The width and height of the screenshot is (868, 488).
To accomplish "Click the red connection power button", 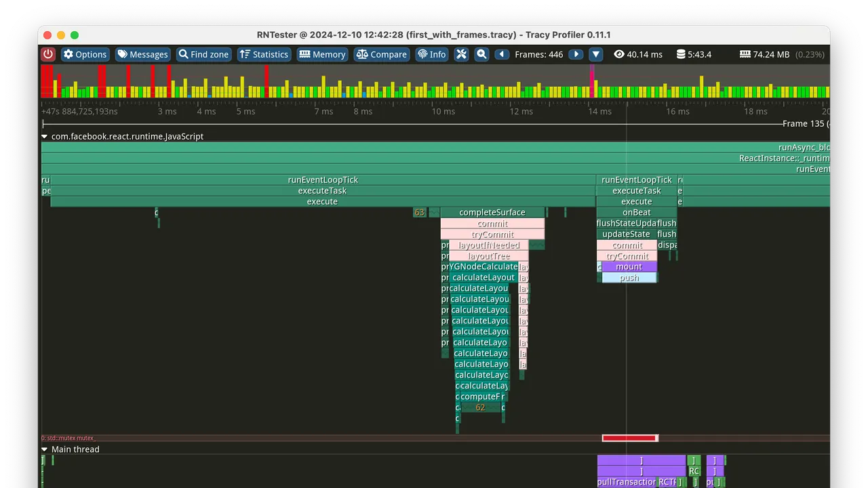I will 47,54.
